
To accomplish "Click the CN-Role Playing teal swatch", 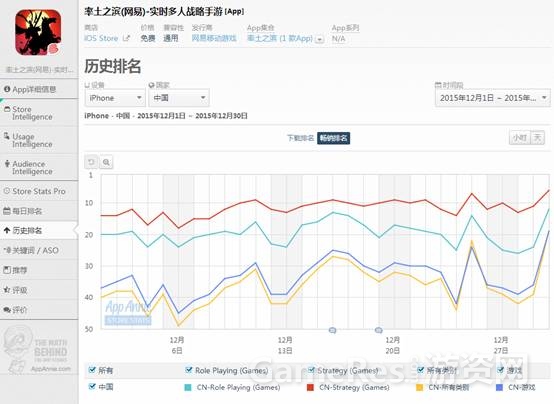I will tap(188, 387).
